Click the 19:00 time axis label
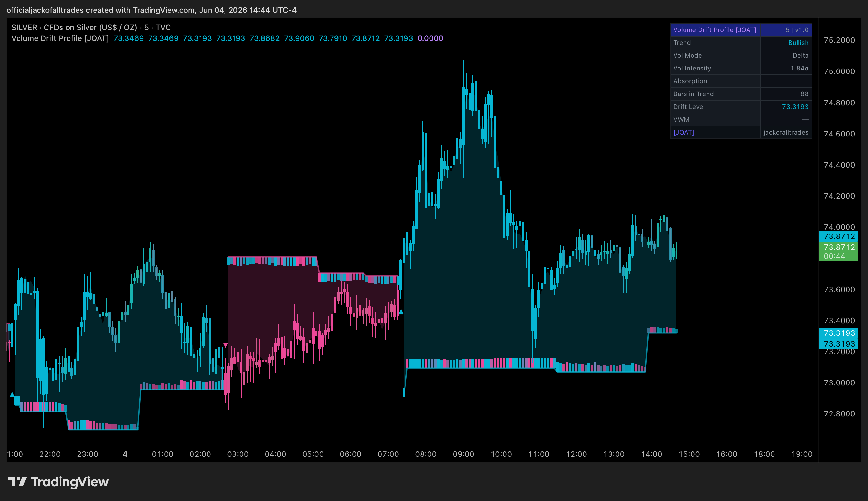 pos(802,454)
